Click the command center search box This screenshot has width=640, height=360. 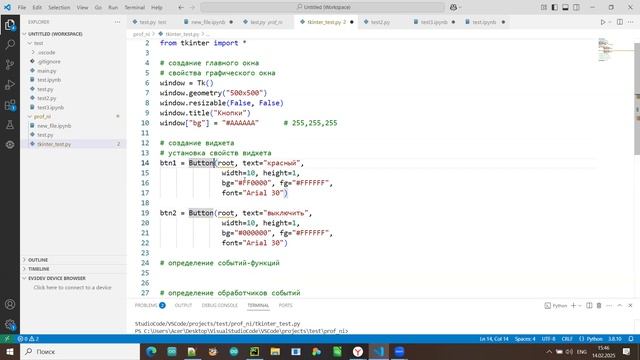click(x=322, y=7)
